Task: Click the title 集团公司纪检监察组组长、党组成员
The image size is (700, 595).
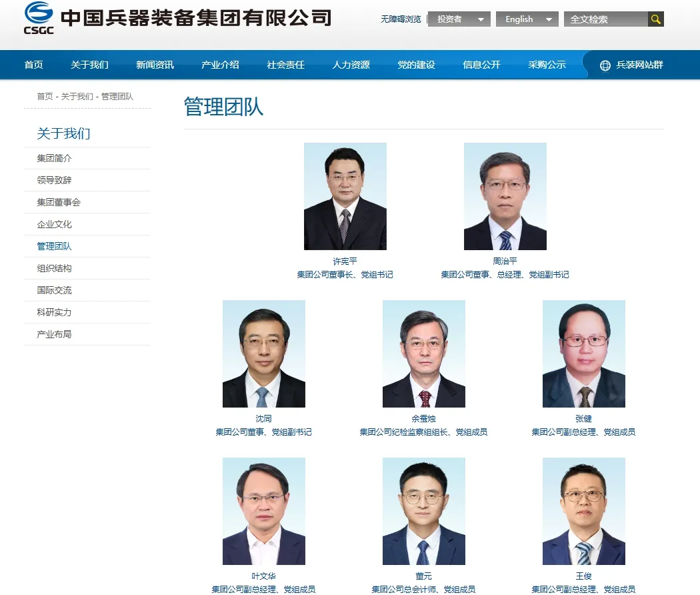Action: coord(423,432)
